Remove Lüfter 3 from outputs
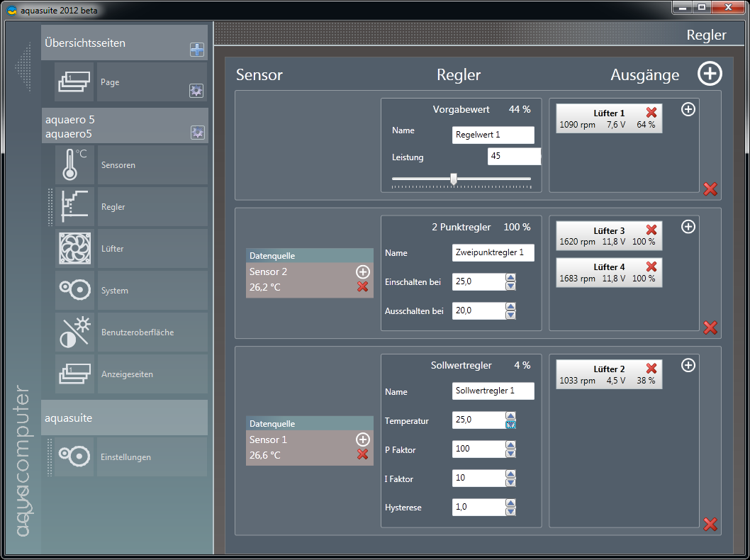The image size is (750, 560). coord(651,230)
